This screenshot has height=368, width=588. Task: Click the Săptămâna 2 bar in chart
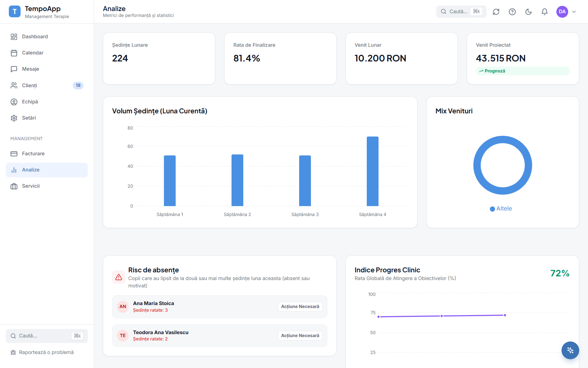pyautogui.click(x=237, y=180)
